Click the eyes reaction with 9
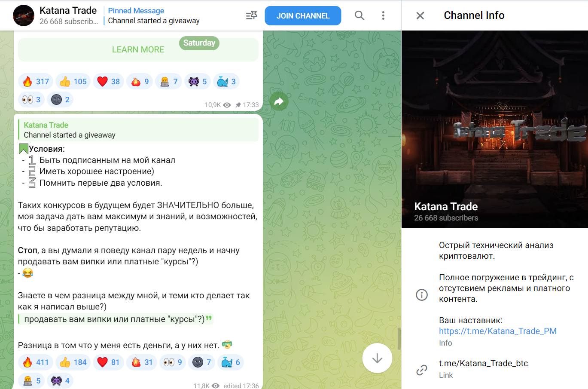The height and width of the screenshot is (389, 588). coord(173,362)
